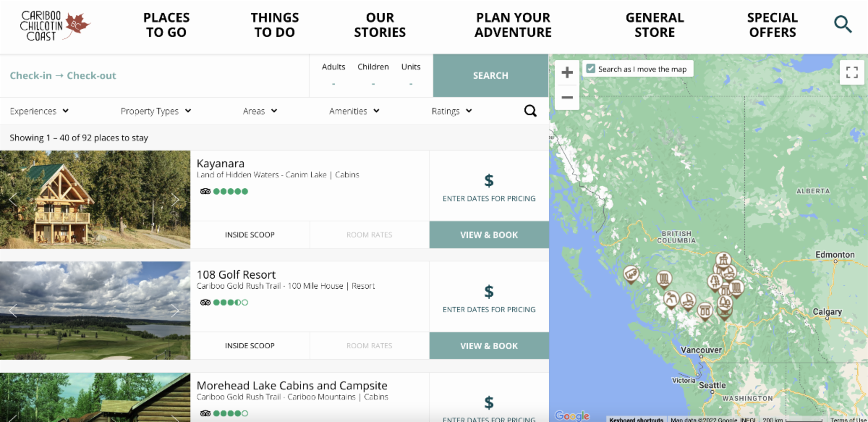868x422 pixels.
Task: Click the Check-in → Check-out date field
Action: pyautogui.click(x=63, y=75)
